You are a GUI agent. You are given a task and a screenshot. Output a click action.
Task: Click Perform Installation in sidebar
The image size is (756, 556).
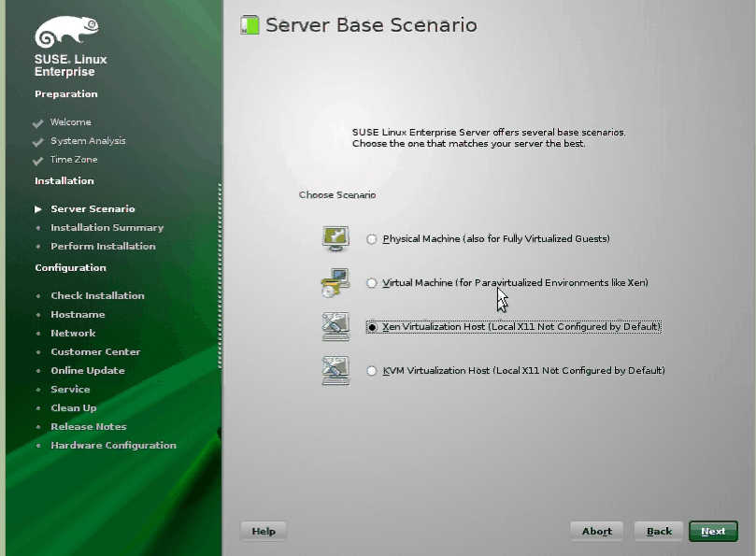[103, 246]
